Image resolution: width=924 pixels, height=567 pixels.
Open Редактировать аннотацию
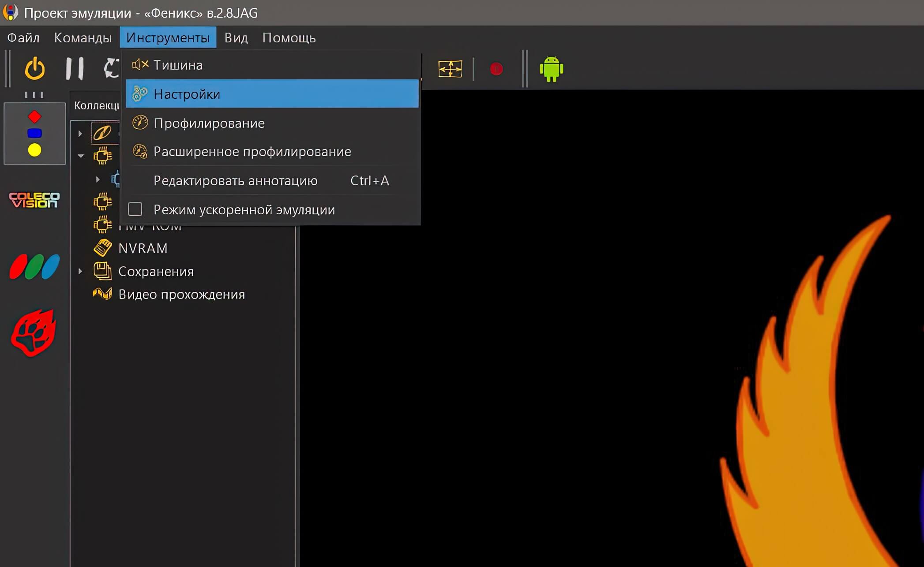click(x=235, y=180)
